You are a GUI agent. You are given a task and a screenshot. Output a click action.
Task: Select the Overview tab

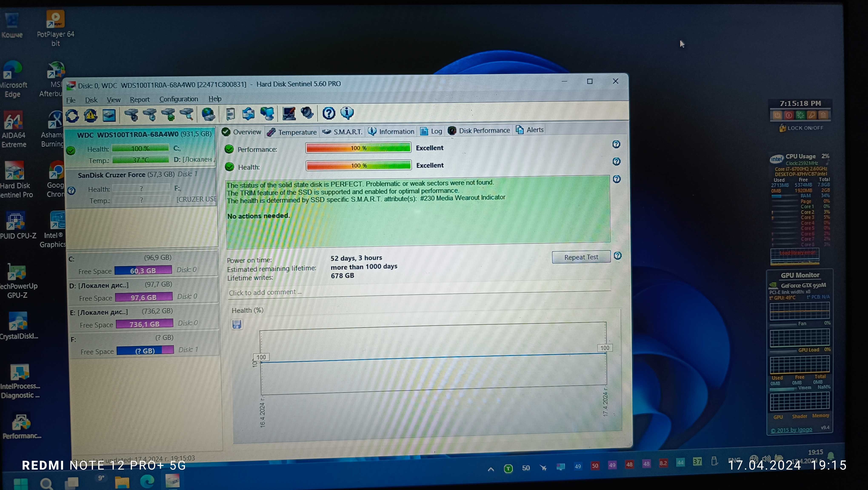[x=242, y=132]
